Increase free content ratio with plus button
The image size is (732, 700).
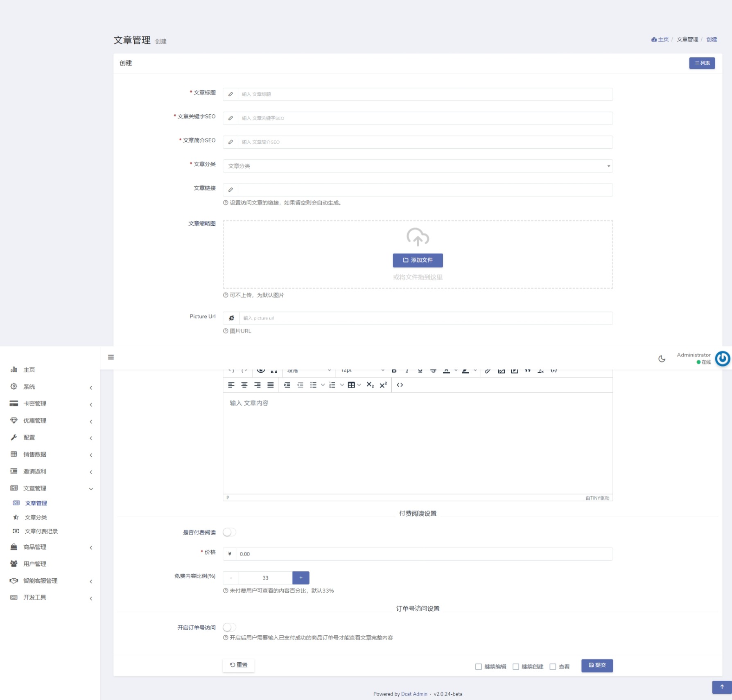[x=301, y=578]
